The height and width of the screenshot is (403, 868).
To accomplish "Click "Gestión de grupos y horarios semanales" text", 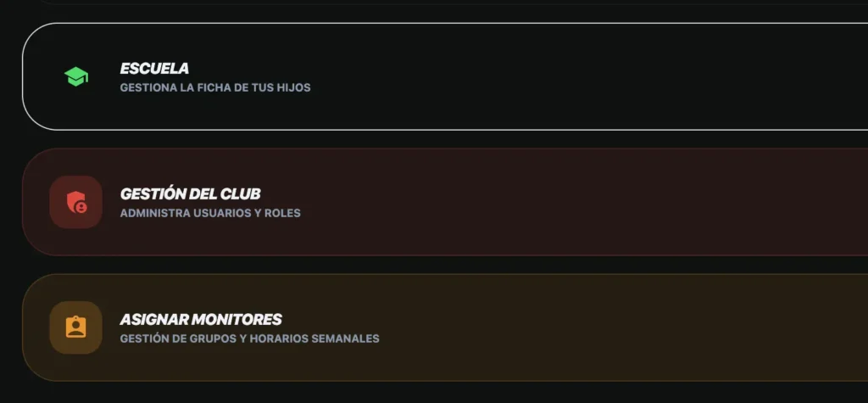I will pyautogui.click(x=249, y=339).
